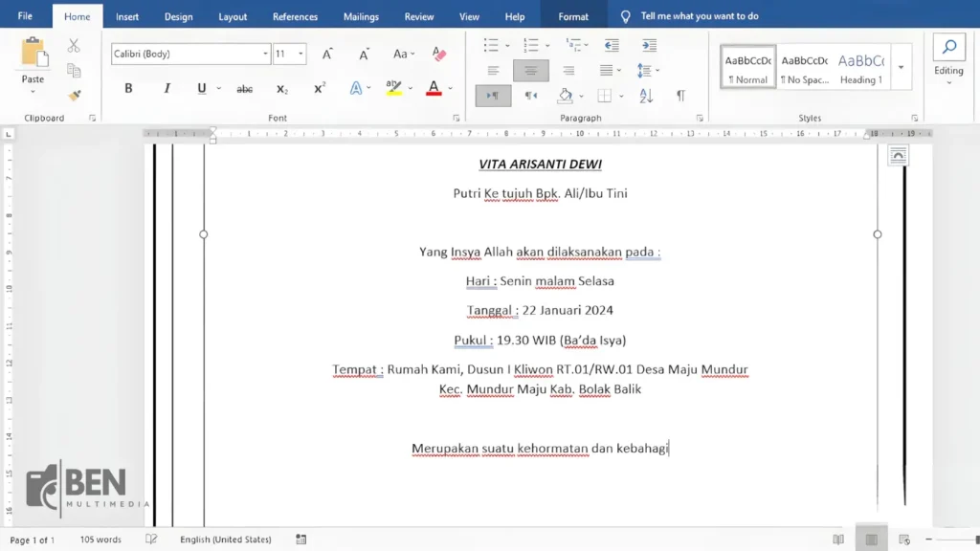Select the Subscript icon
Viewport: 980px width, 551px height.
281,88
